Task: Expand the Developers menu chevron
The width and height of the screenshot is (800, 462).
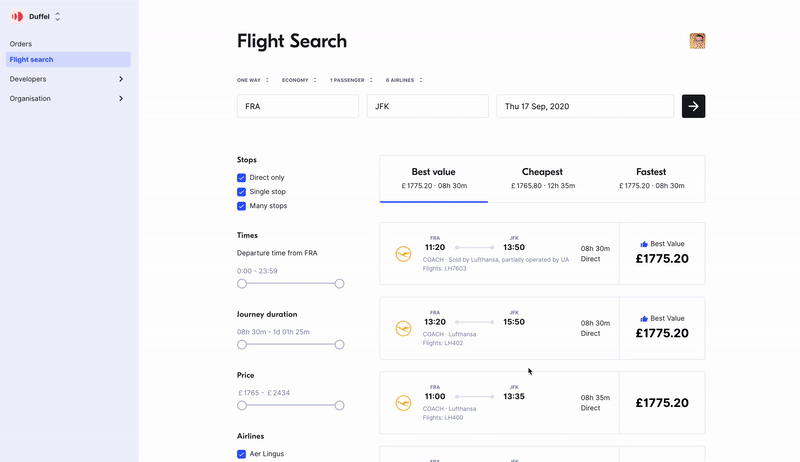Action: pos(121,79)
